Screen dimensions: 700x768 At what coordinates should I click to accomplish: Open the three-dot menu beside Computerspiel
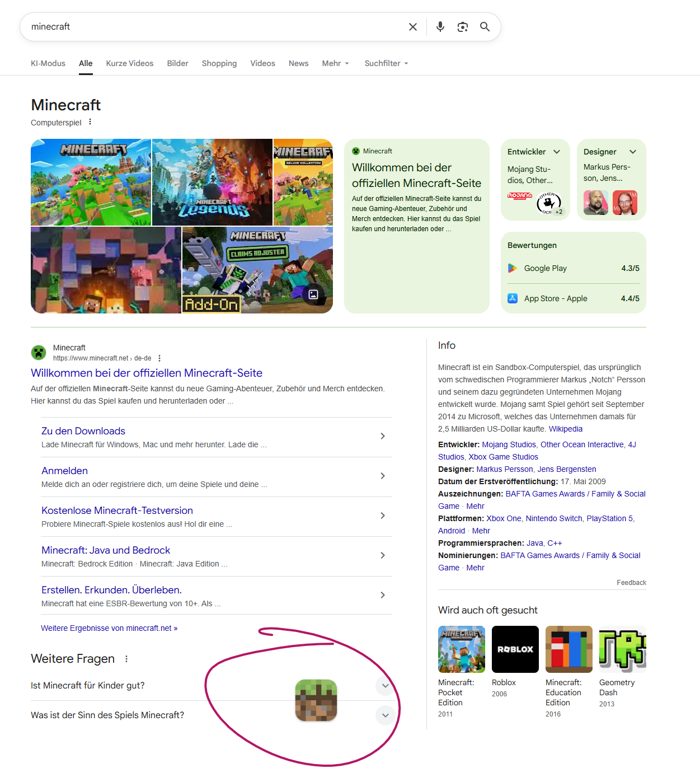(90, 122)
